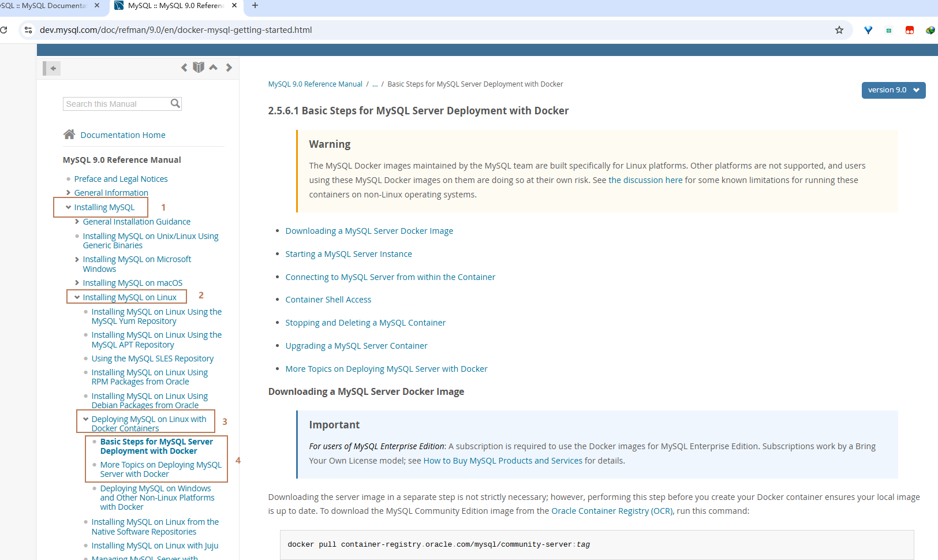The image size is (938, 560).
Task: Click MySQL 9.0 Reference Manual breadcrumb
Action: coord(315,84)
